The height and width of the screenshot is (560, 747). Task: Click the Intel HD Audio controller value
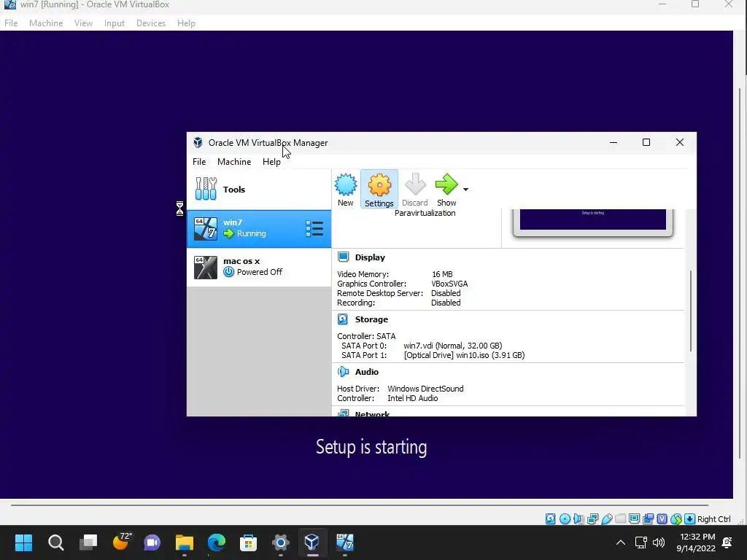413,398
